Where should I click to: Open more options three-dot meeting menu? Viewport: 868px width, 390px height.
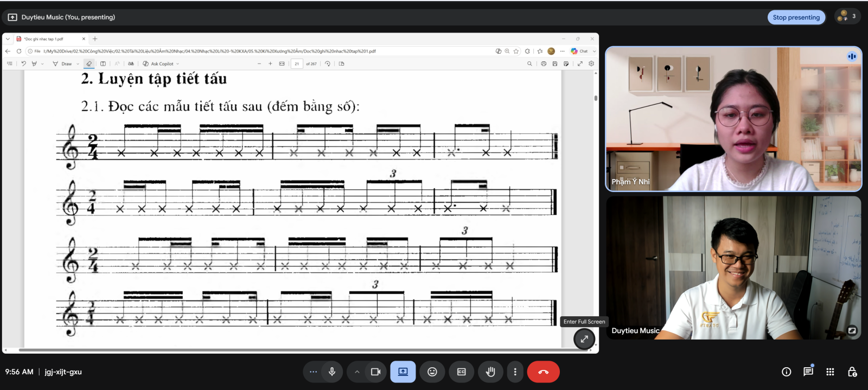[x=515, y=372]
